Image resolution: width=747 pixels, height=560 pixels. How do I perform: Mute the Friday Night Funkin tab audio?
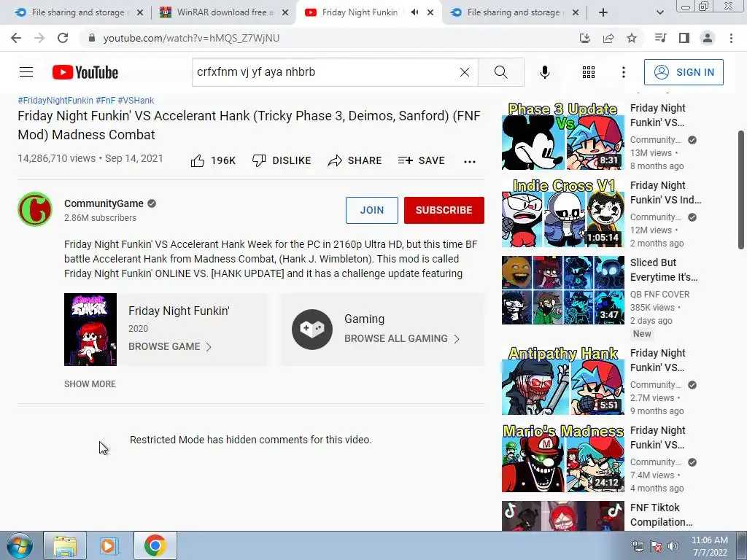pos(415,12)
